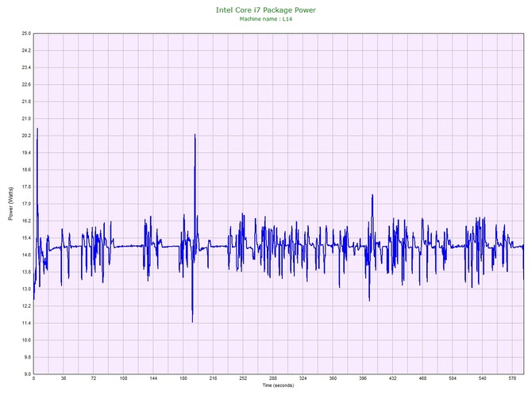Image resolution: width=532 pixels, height=399 pixels.
Task: Click the 22.6 y-axis value
Action: 26,85
